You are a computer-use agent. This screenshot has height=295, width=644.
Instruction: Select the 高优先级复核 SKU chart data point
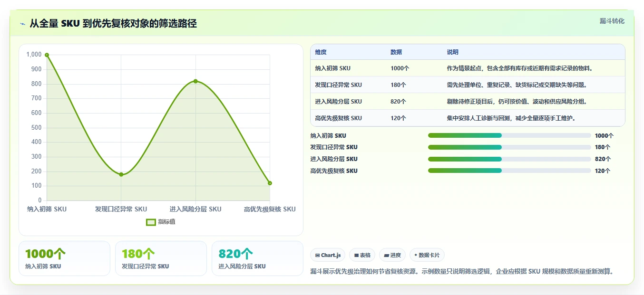[270, 183]
